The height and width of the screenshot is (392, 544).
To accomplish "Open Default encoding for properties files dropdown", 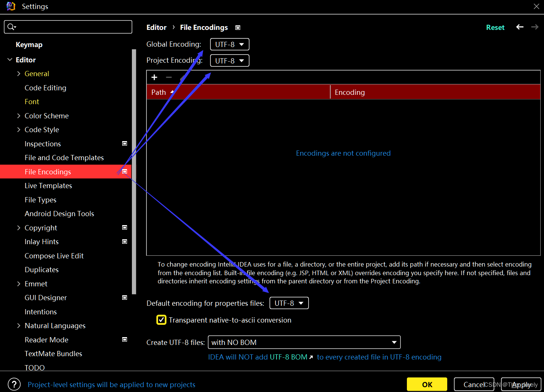I will (x=289, y=303).
